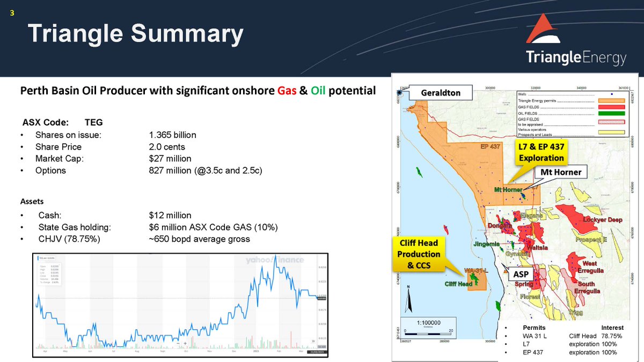Click the $27 million value

[x=170, y=159]
